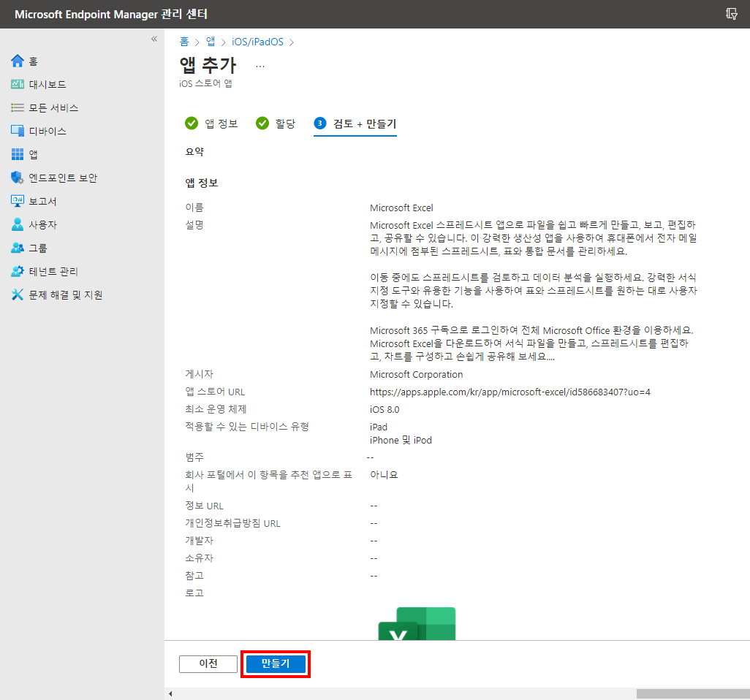The height and width of the screenshot is (700, 750).
Task: Select the 검토 + 만들기 step tab
Action: pos(355,123)
